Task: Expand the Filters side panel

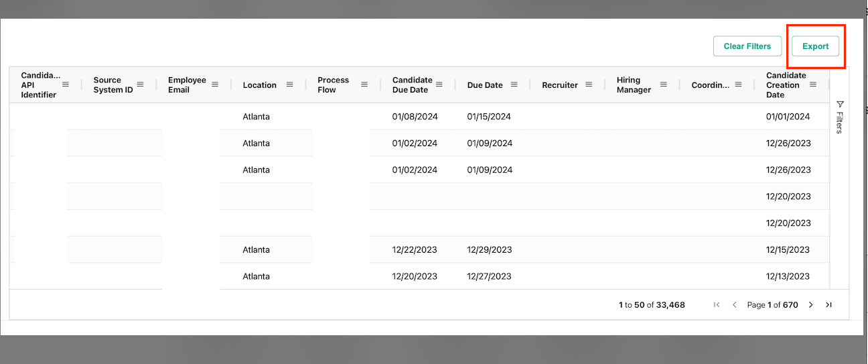Action: coord(840,117)
